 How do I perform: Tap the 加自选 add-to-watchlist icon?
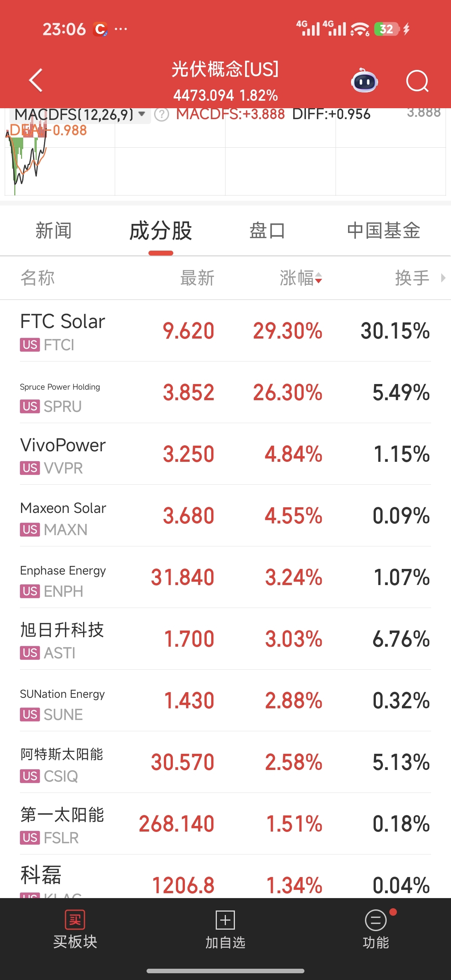click(225, 920)
